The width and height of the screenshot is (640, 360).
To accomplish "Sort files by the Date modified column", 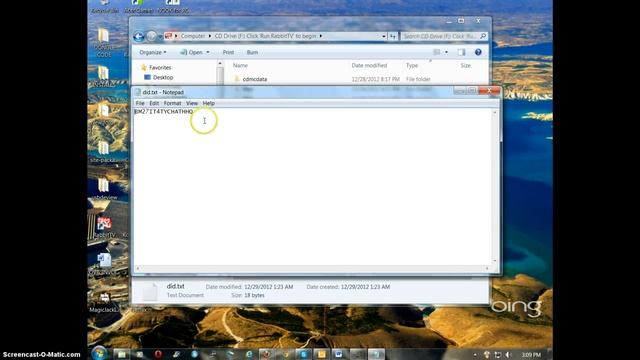I will 369,65.
